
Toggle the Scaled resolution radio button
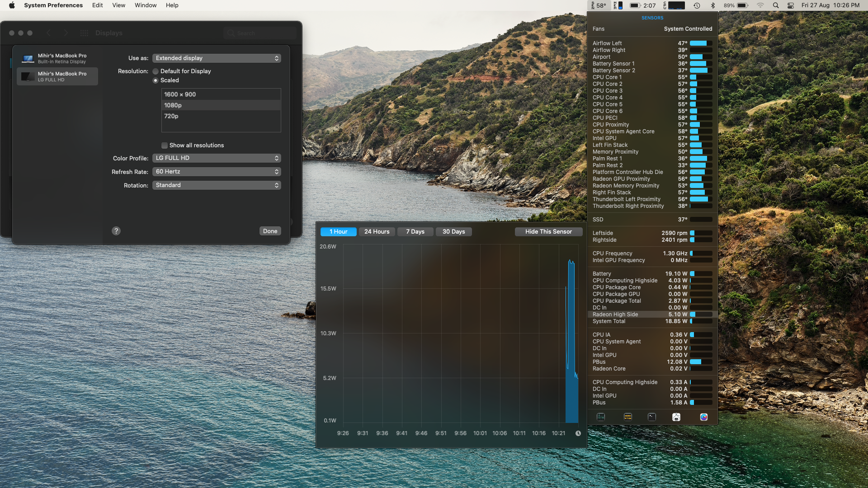(156, 80)
